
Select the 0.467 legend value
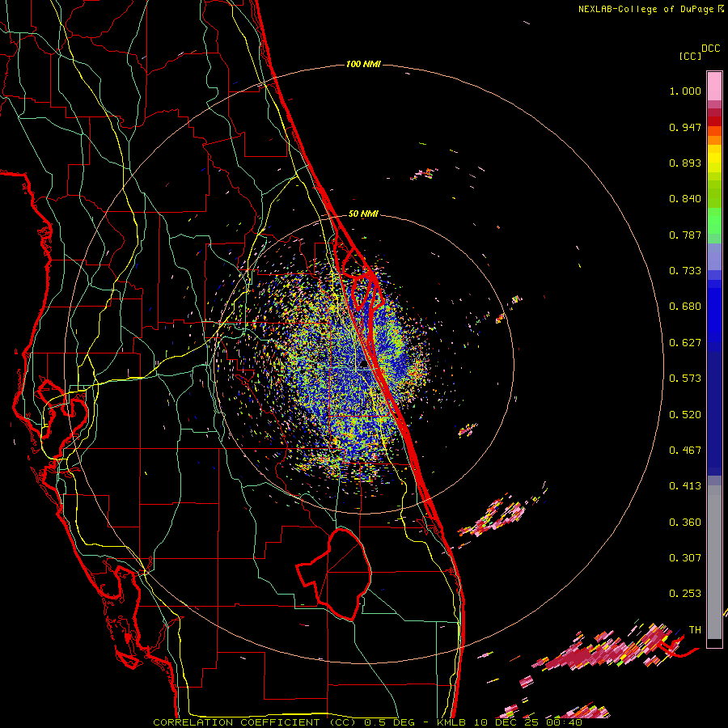point(685,451)
